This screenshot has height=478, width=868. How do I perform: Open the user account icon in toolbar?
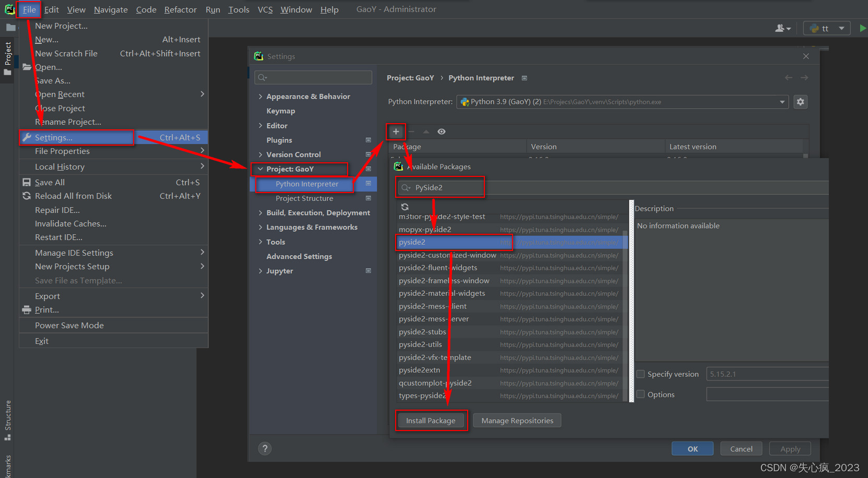782,28
